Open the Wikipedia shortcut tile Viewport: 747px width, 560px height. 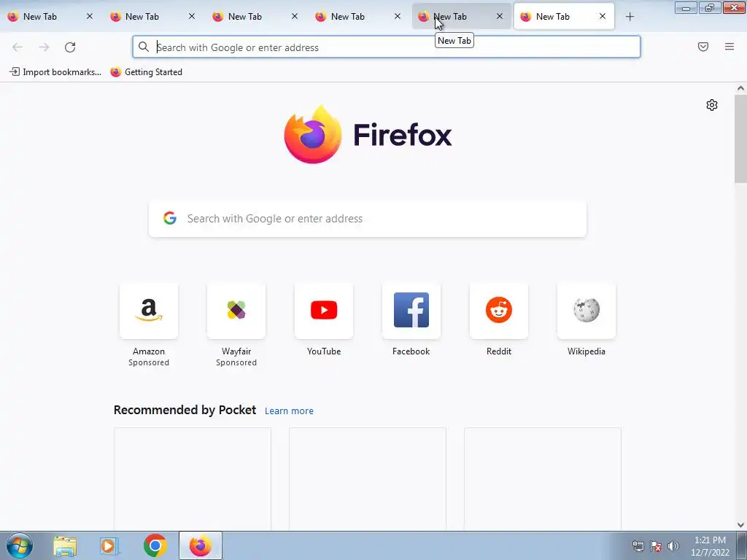click(587, 311)
